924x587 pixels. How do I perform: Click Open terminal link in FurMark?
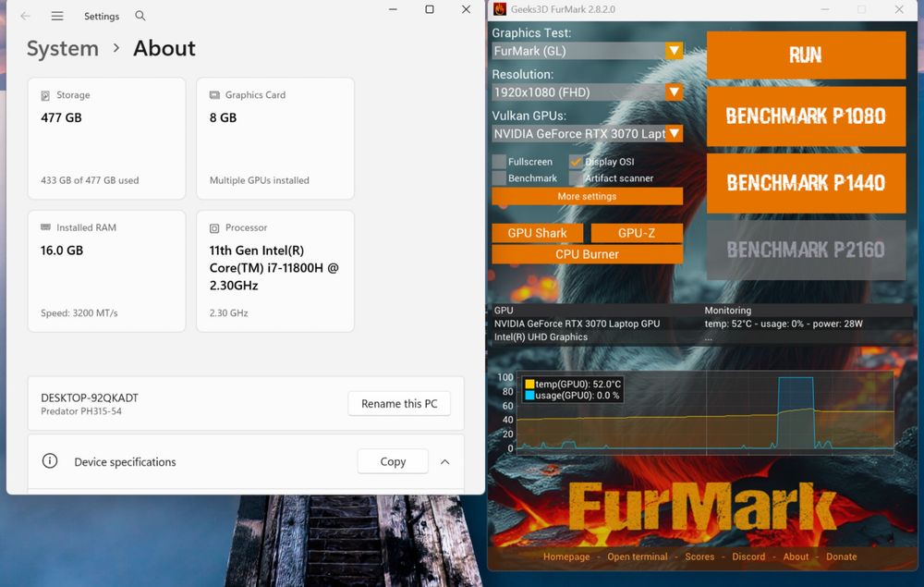point(638,556)
